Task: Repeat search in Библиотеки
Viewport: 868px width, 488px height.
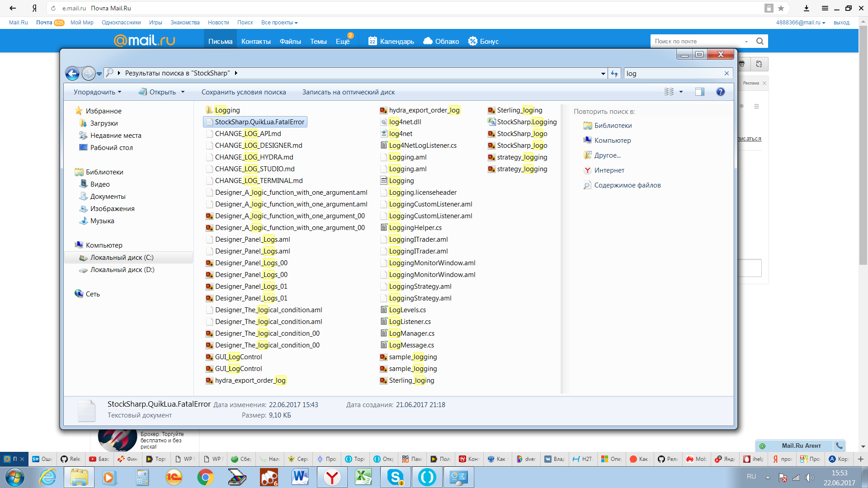Action: (613, 125)
